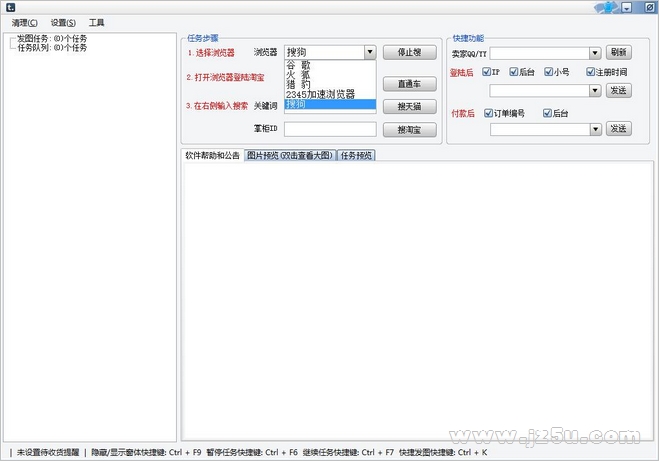Image resolution: width=659 pixels, height=461 pixels.
Task: Toggle the 订单编号 checkbox
Action: point(489,113)
